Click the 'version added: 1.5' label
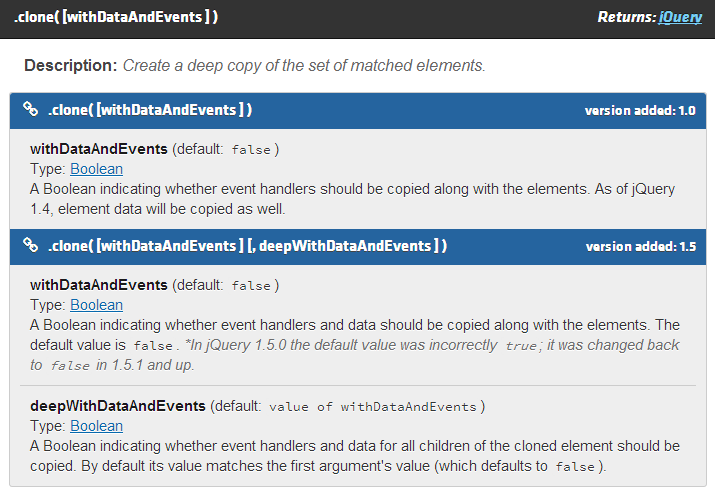This screenshot has width=715, height=494. pyautogui.click(x=640, y=246)
